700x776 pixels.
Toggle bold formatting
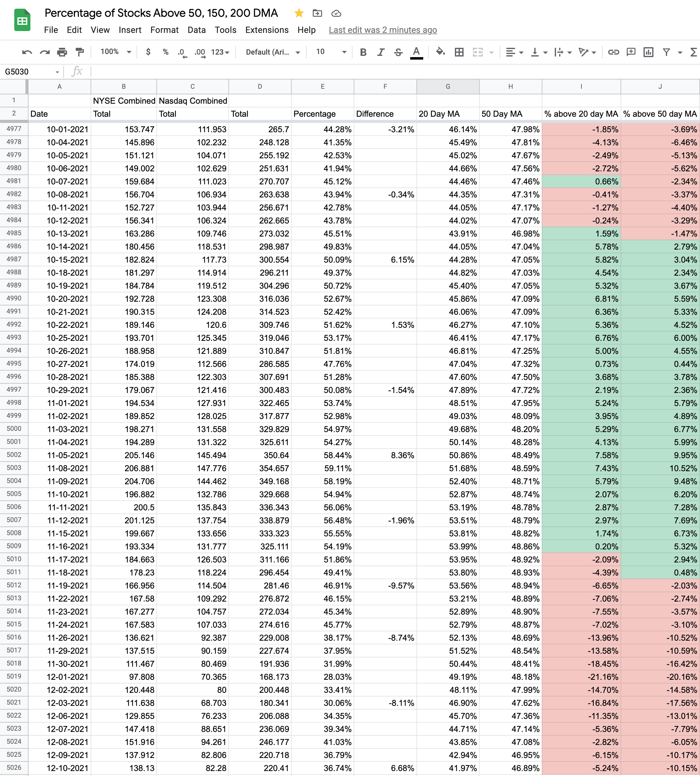click(363, 52)
